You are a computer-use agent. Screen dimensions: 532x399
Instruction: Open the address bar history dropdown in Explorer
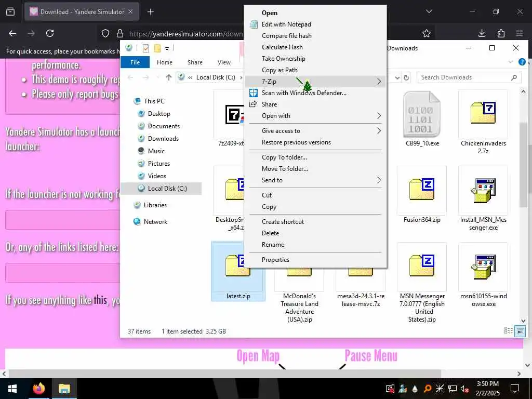(x=397, y=77)
